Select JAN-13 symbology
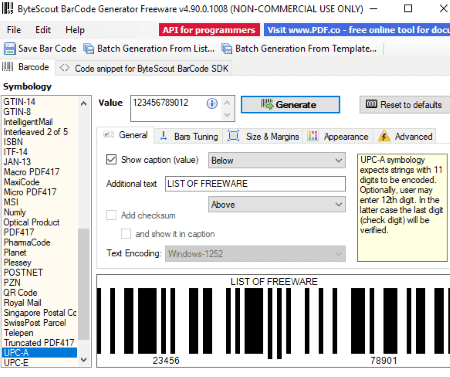Image resolution: width=450 pixels, height=377 pixels. click(39, 162)
